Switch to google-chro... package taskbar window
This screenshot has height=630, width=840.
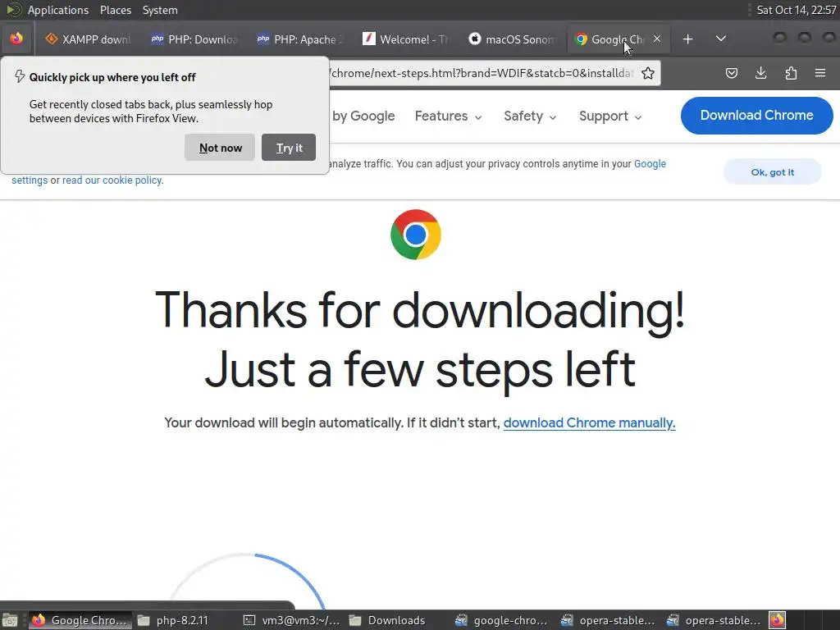click(x=503, y=620)
